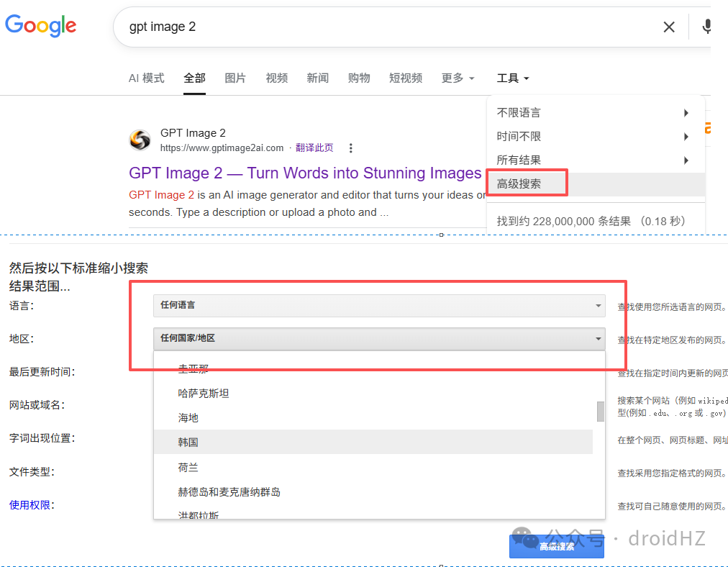Switch to the AI 模式 tab
Image resolution: width=728 pixels, height=567 pixels.
(x=146, y=78)
